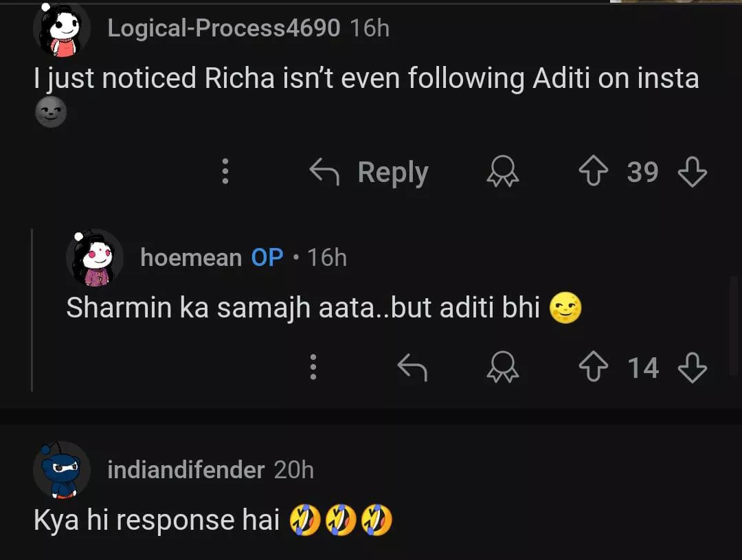The image size is (742, 560).
Task: Collapse thread using the reply indent line
Action: [x=32, y=309]
